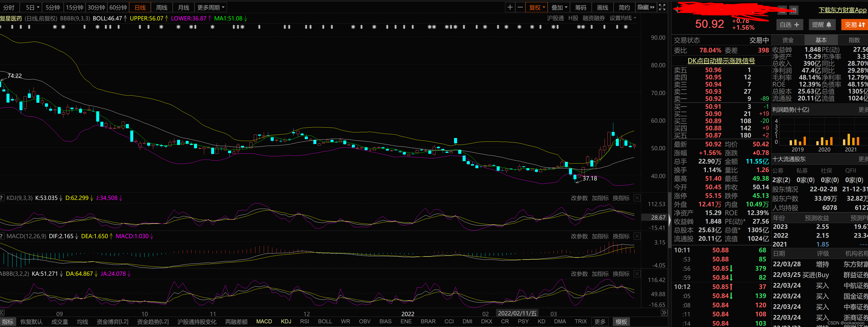Toggle the KDJ indicator at bottom bar
This screenshot has height=327, width=868.
(x=286, y=321)
